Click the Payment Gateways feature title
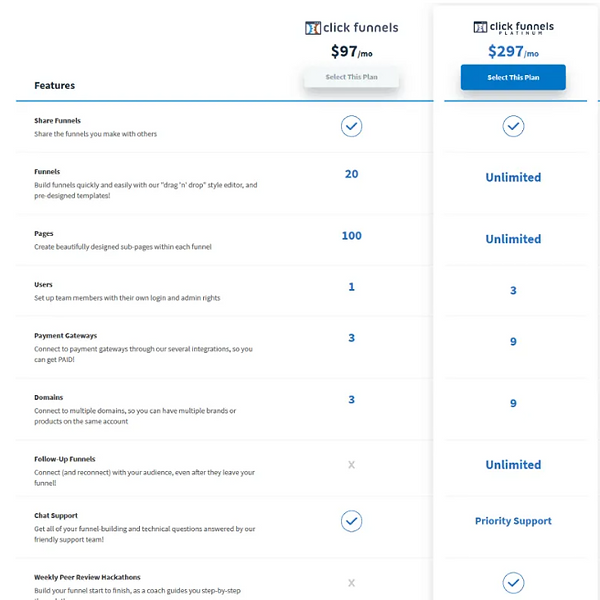This screenshot has width=600, height=600. pos(65,336)
